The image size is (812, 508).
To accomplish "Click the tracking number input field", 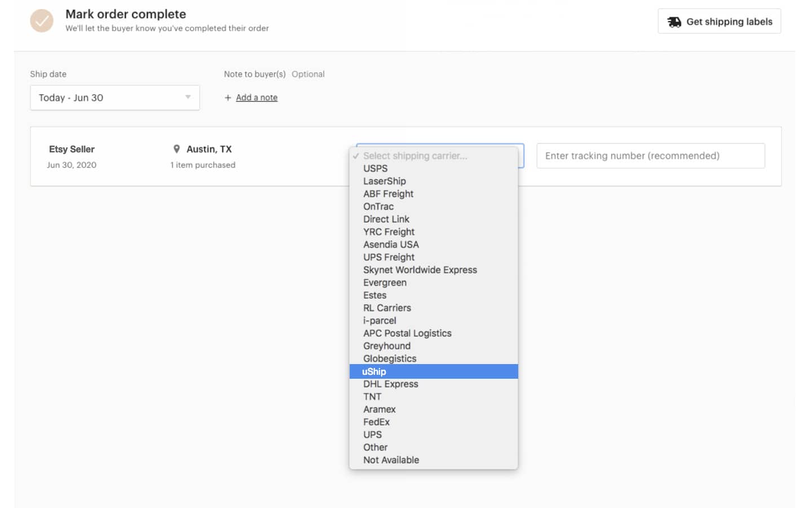I will (x=650, y=156).
